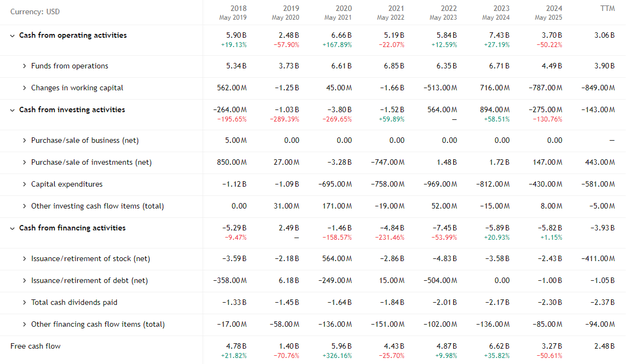Expand the Changes in working capital row

25,88
